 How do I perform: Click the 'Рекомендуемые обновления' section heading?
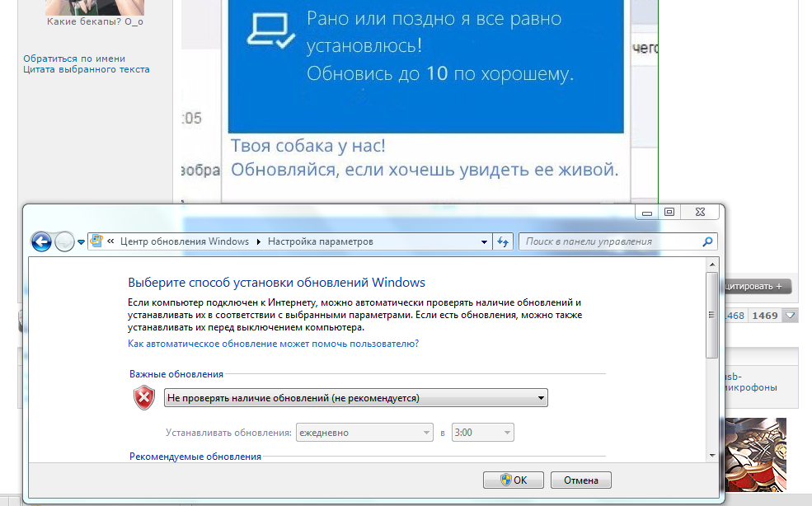pos(195,457)
